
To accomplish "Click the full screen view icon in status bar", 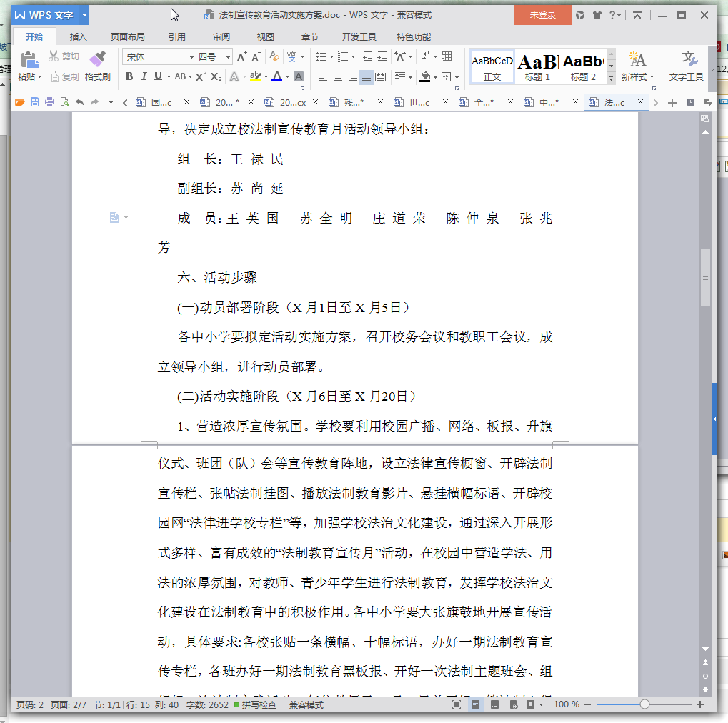I will (x=457, y=704).
